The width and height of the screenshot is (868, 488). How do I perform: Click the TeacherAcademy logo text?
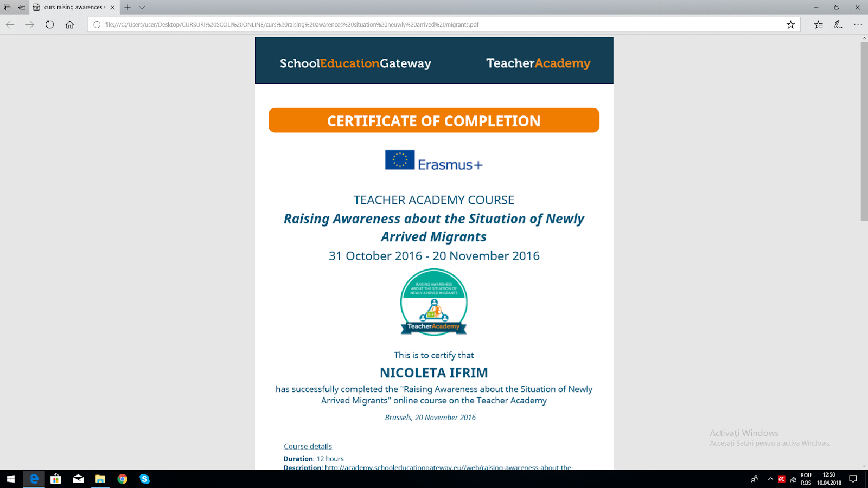point(538,63)
